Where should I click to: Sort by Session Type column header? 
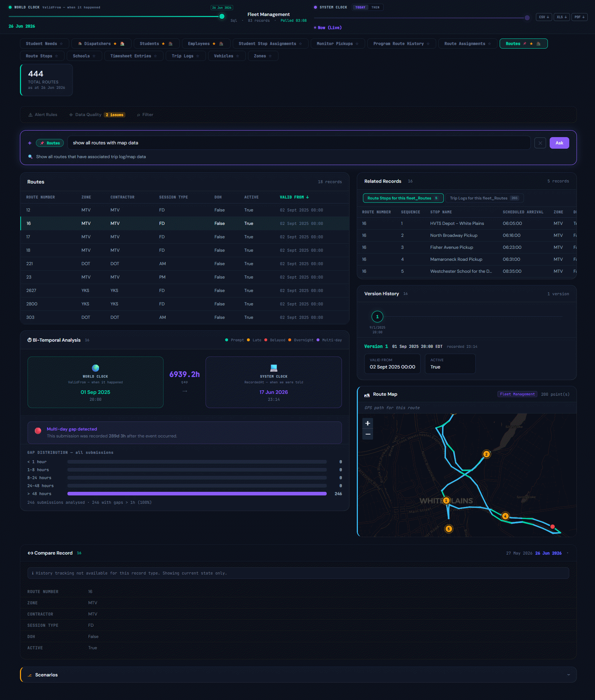[173, 197]
